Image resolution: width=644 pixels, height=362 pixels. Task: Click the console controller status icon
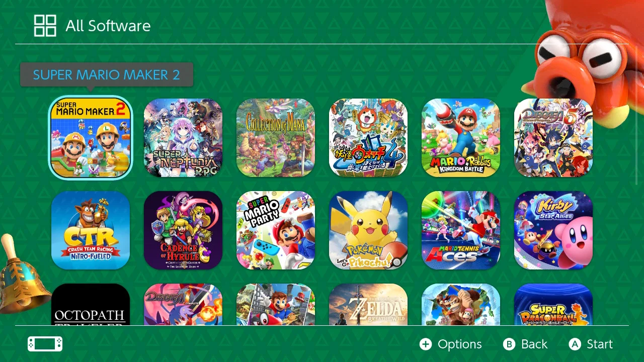point(45,344)
